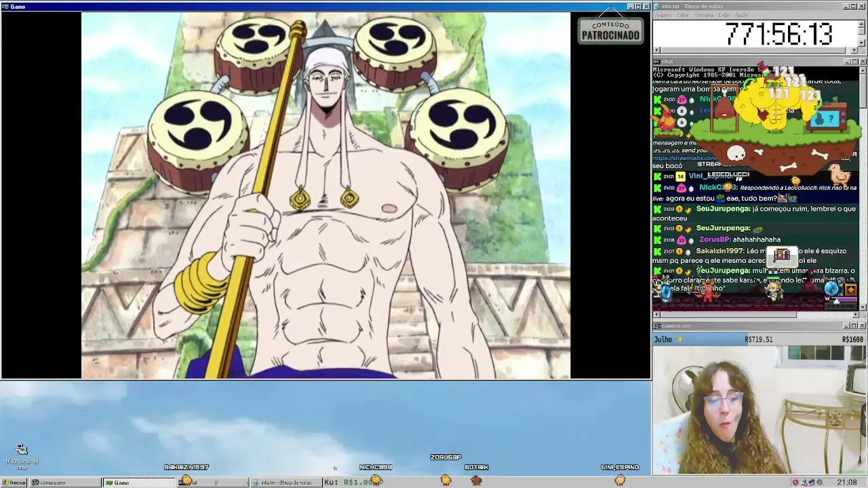Click the chat horizontal scrollbar thumb
This screenshot has width=868, height=488.
click(x=728, y=314)
